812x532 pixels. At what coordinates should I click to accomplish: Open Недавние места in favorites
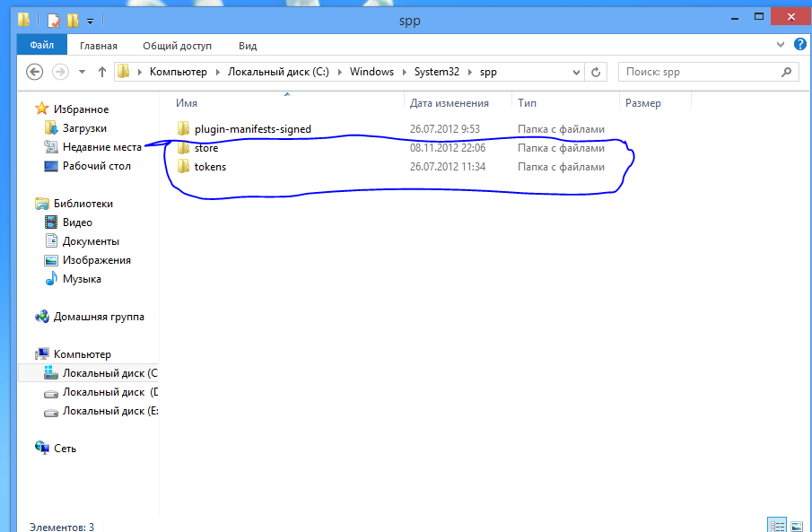102,147
